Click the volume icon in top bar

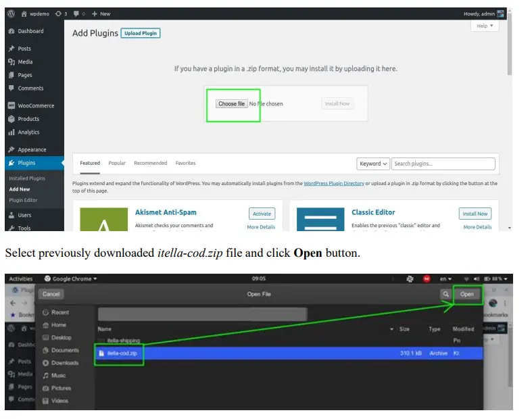pos(477,279)
